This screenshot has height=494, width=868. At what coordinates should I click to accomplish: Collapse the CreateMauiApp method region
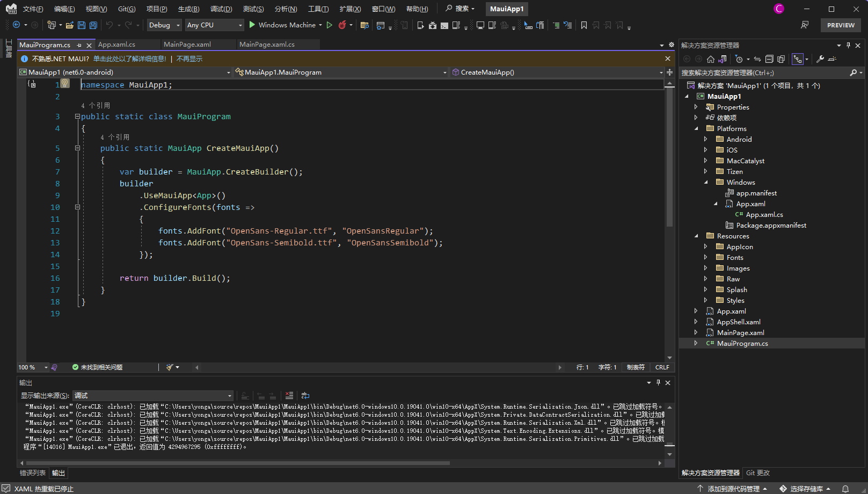[x=77, y=148]
